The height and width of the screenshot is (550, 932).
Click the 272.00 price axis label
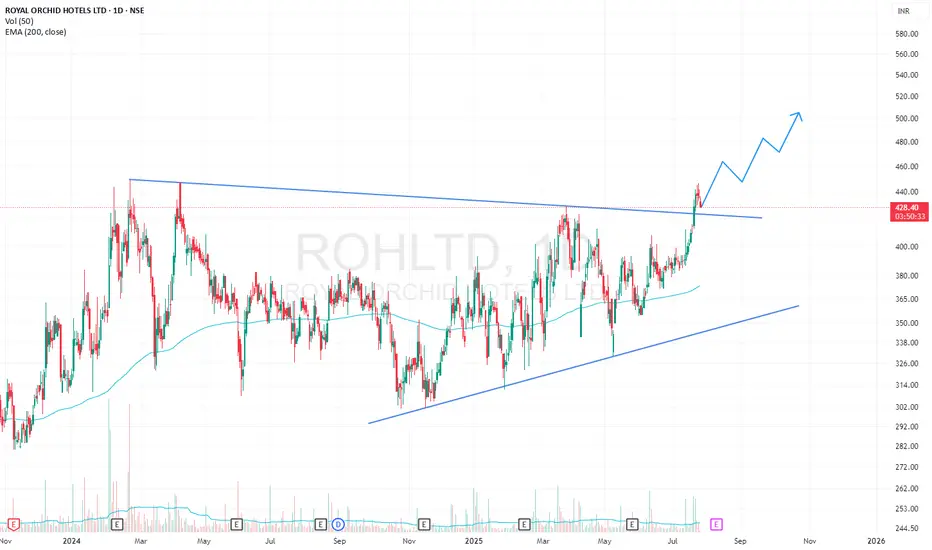pyautogui.click(x=907, y=467)
